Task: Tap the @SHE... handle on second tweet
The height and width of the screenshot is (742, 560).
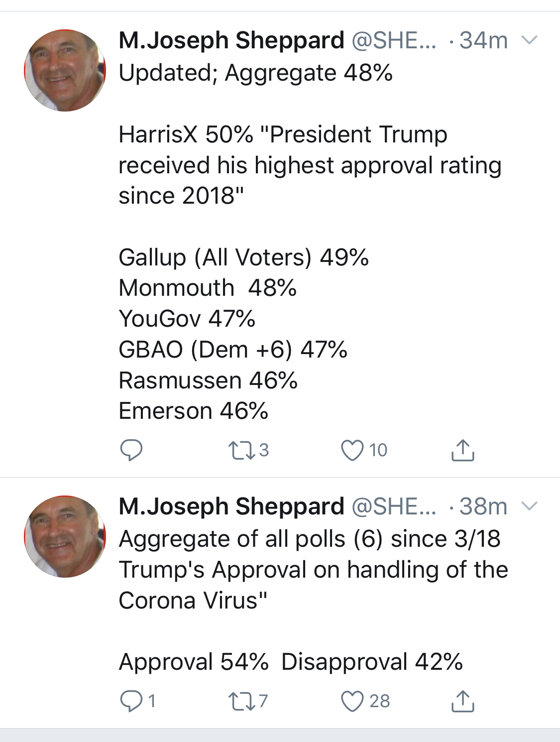Action: click(394, 506)
